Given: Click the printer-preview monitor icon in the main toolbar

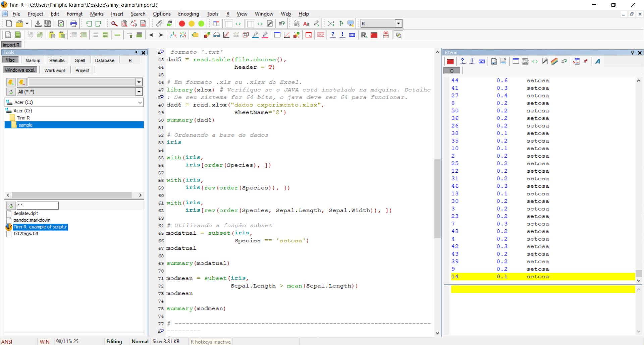Looking at the screenshot, I should (351, 23).
